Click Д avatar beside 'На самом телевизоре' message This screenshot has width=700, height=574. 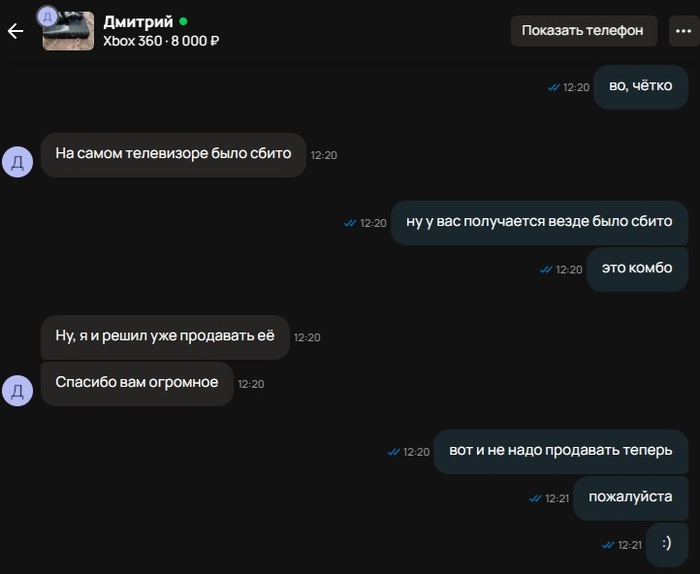coord(17,162)
